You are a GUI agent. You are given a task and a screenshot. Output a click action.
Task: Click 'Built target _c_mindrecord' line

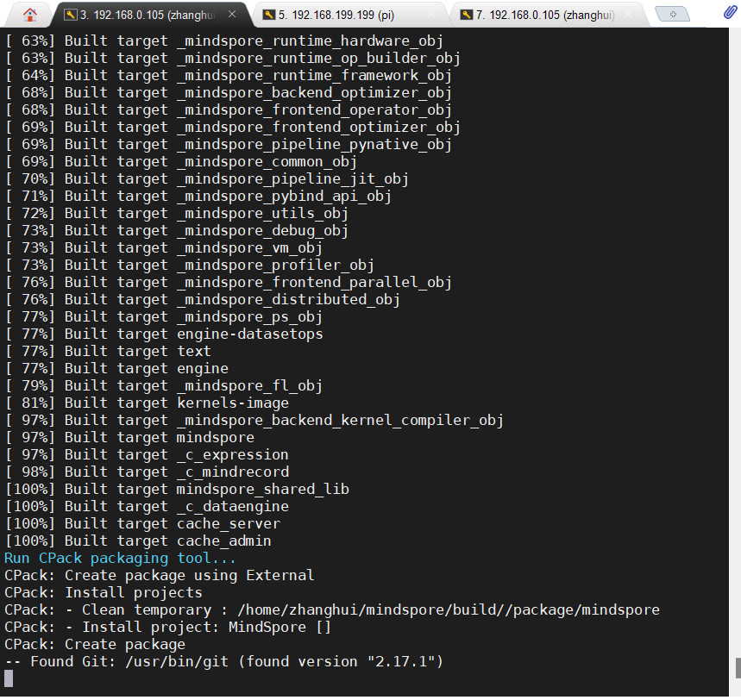tap(147, 472)
